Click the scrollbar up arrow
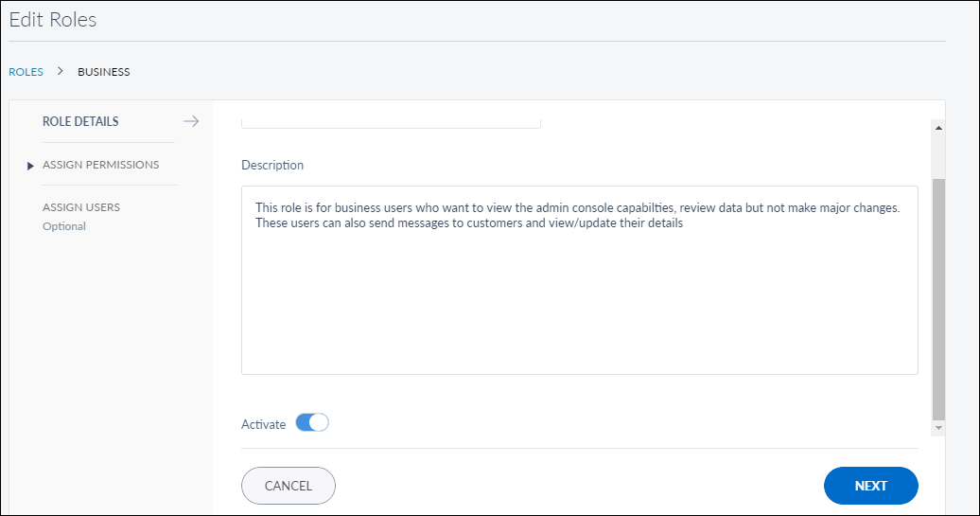 pos(938,127)
